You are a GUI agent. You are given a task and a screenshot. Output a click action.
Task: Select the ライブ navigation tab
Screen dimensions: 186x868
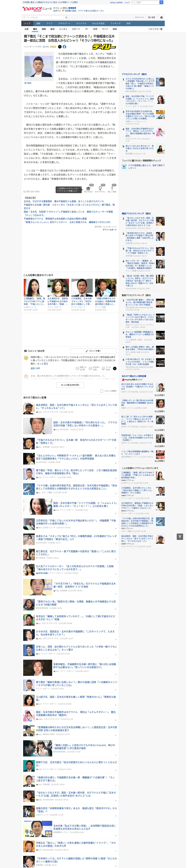tap(49, 24)
